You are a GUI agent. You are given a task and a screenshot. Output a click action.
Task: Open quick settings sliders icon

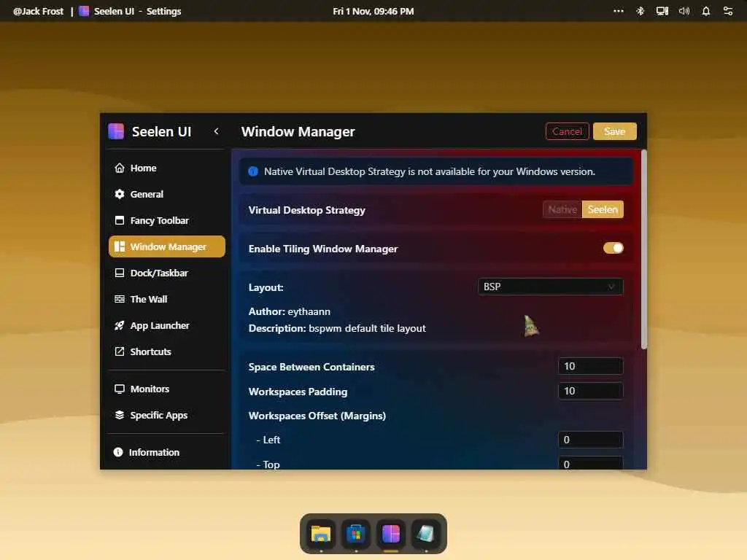[x=728, y=11]
